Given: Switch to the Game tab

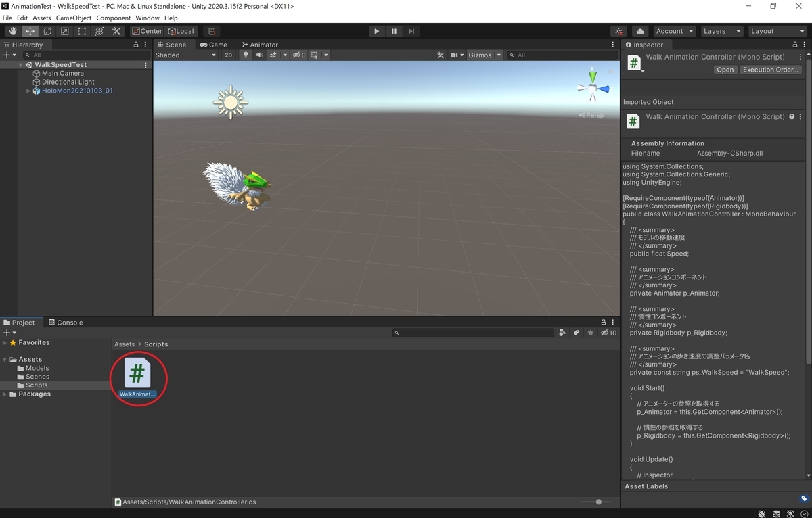Looking at the screenshot, I should (x=213, y=45).
